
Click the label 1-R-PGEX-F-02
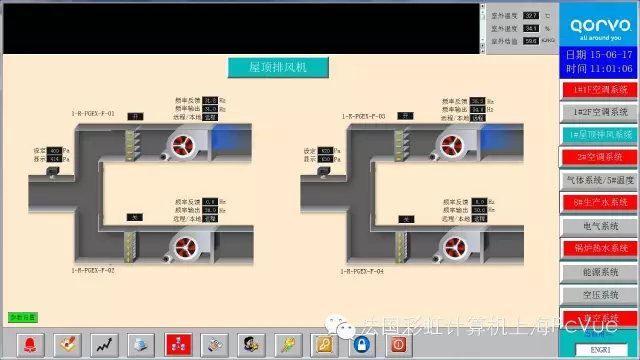click(93, 270)
